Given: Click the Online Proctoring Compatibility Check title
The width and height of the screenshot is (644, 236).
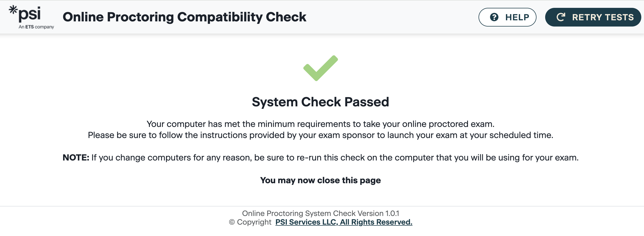Looking at the screenshot, I should pyautogui.click(x=184, y=17).
